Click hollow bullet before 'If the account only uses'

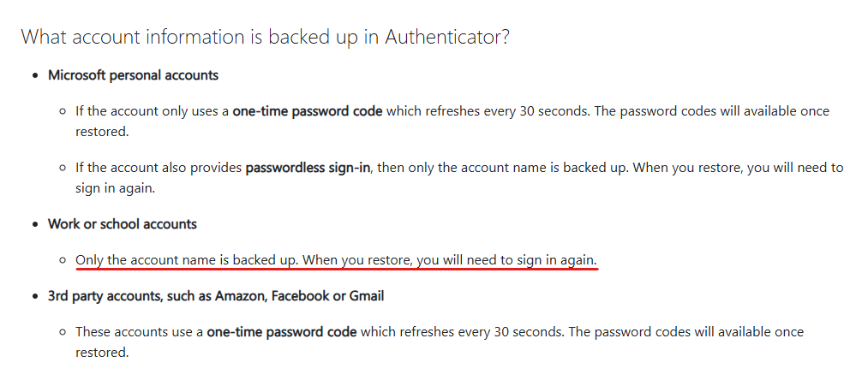click(x=63, y=112)
